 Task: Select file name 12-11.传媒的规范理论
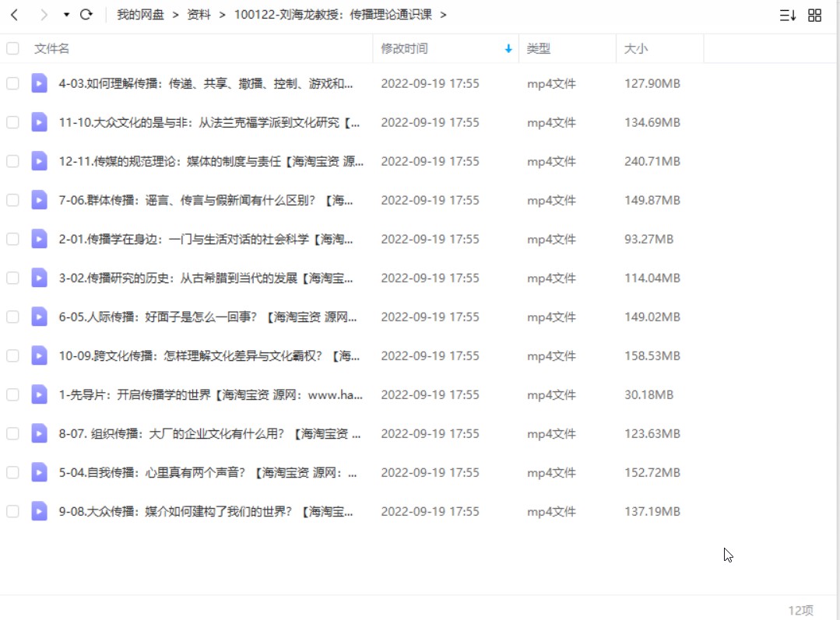211,161
